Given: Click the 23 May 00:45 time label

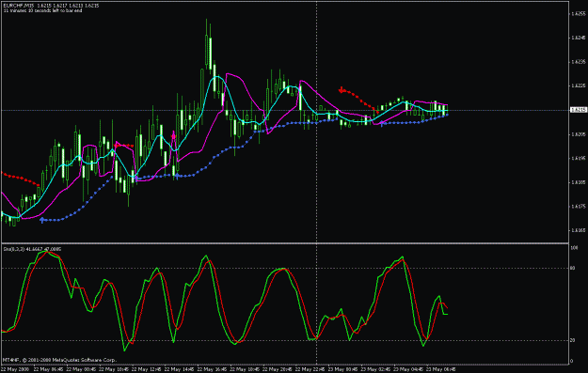Looking at the screenshot, I should [342, 369].
